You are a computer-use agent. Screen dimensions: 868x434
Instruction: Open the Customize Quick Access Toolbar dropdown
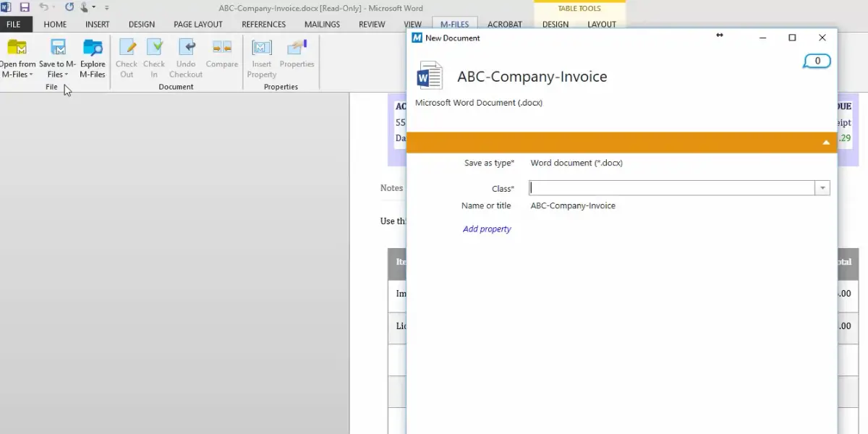[x=107, y=8]
